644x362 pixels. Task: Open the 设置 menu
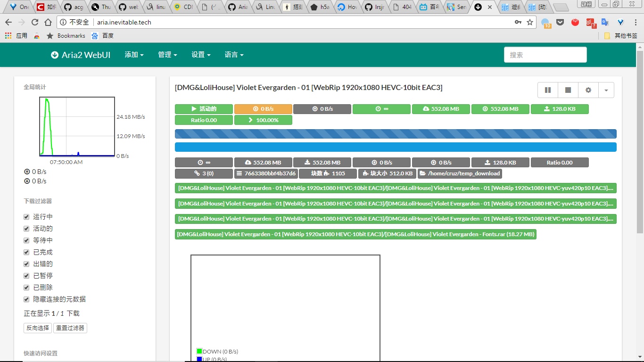click(x=201, y=55)
